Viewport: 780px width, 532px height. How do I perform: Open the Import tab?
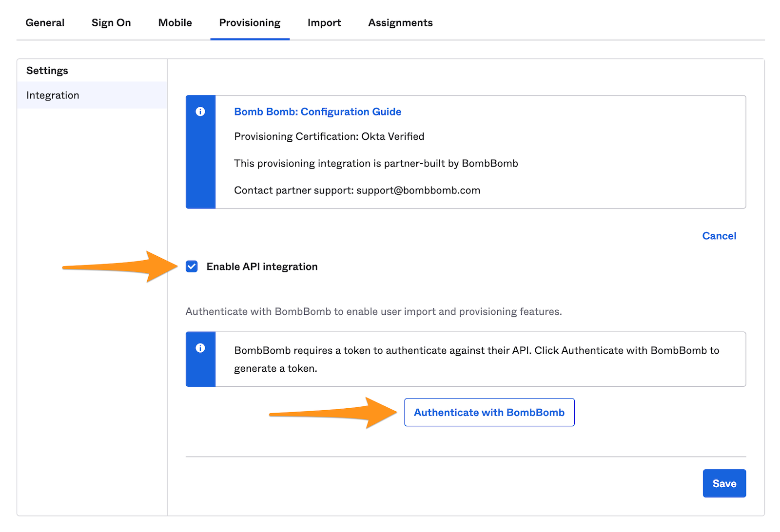click(x=324, y=23)
